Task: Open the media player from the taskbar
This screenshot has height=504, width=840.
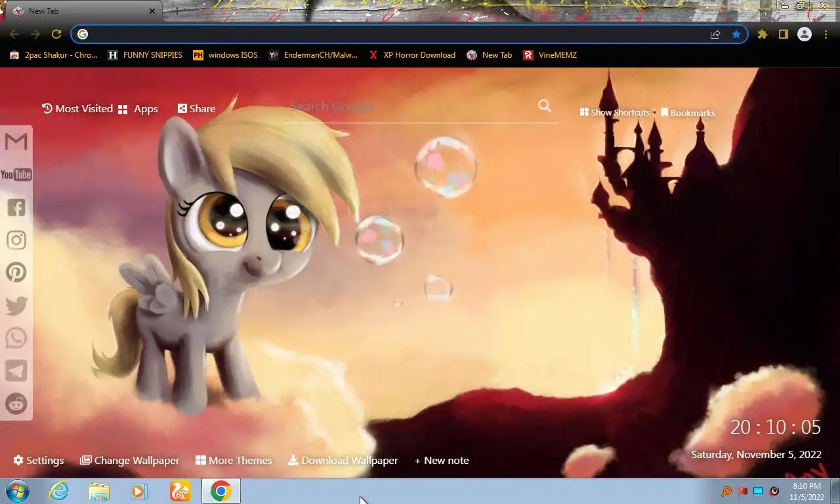Action: click(139, 491)
